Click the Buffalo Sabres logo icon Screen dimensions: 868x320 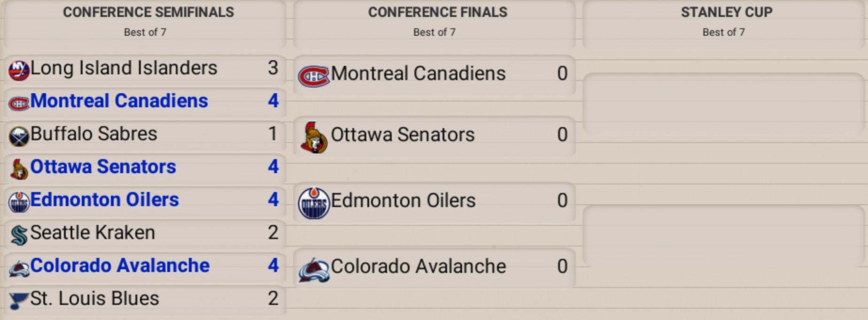[19, 136]
